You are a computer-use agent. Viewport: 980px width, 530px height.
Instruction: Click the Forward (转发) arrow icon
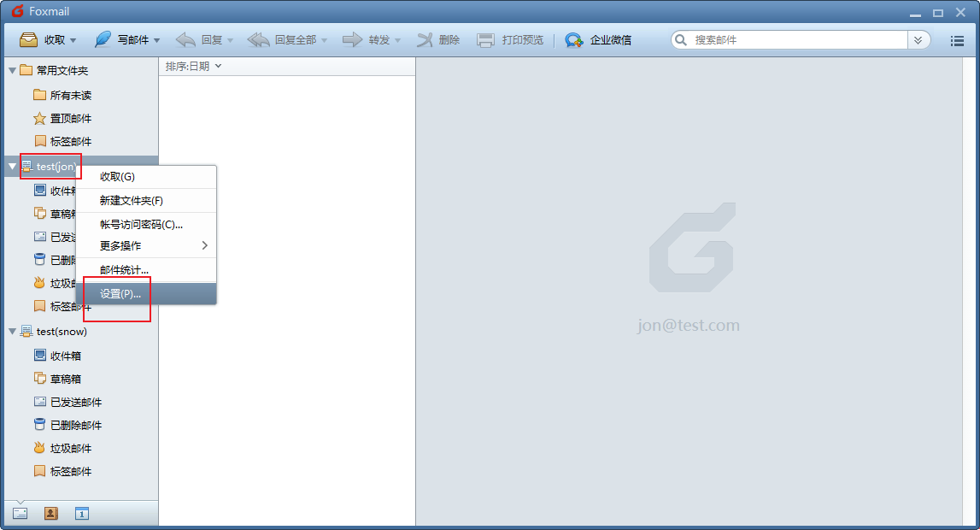coord(353,40)
